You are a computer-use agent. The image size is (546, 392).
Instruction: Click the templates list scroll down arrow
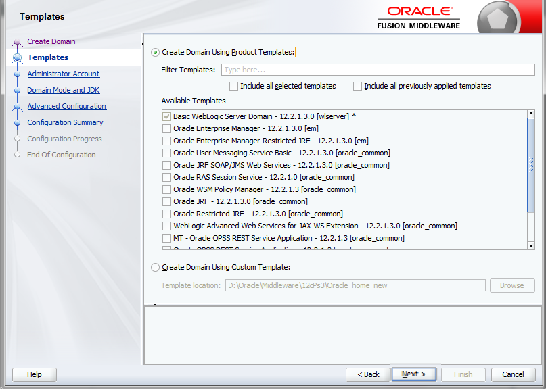(531, 245)
